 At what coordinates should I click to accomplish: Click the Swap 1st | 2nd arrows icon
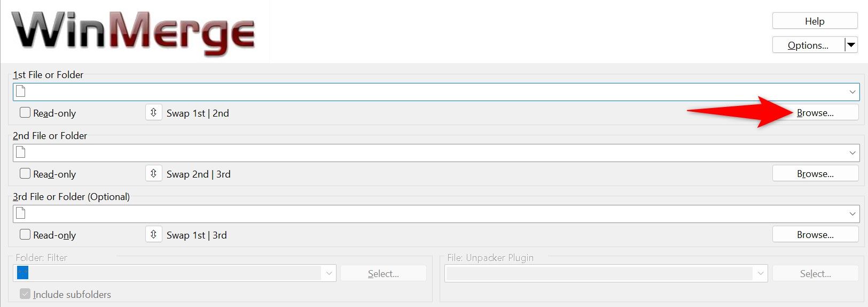153,113
